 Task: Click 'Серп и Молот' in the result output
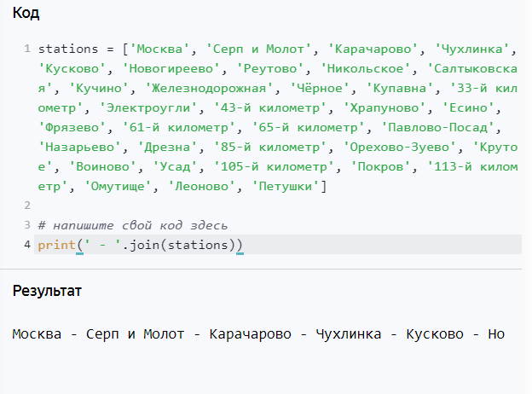point(135,334)
